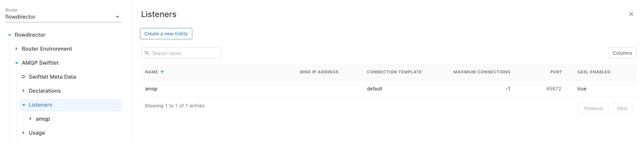644x143 pixels.
Task: Expand the Declarations node
Action: pos(23,91)
